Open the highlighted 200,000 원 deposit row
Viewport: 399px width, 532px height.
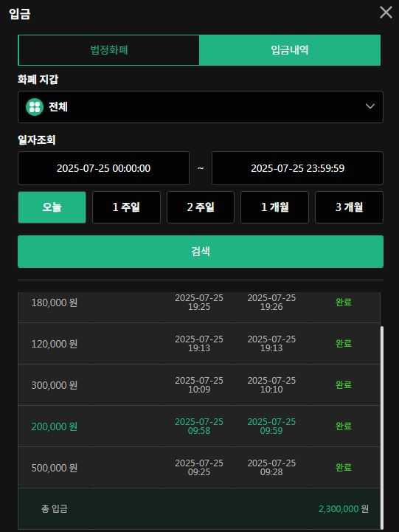coord(199,426)
